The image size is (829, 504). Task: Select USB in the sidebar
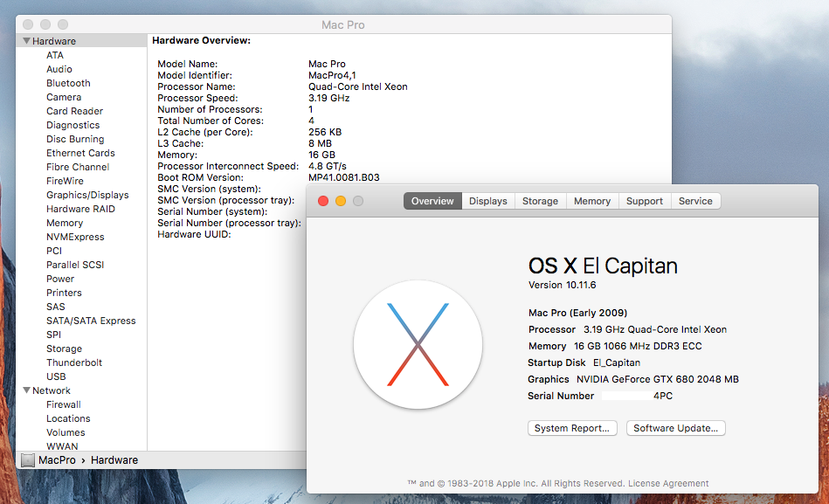click(56, 376)
